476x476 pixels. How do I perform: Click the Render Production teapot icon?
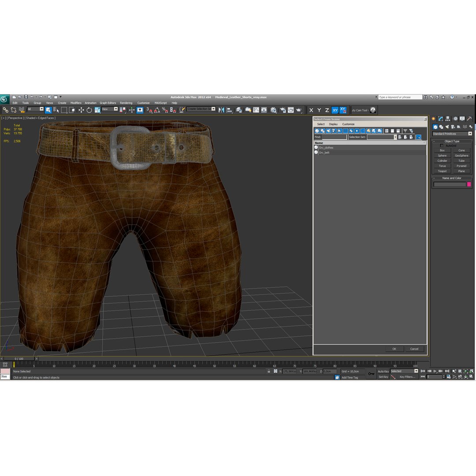299,110
